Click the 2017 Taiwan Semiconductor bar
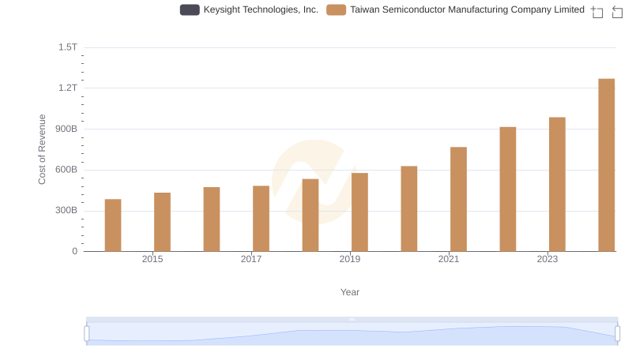Image resolution: width=632 pixels, height=364 pixels. coord(261,219)
